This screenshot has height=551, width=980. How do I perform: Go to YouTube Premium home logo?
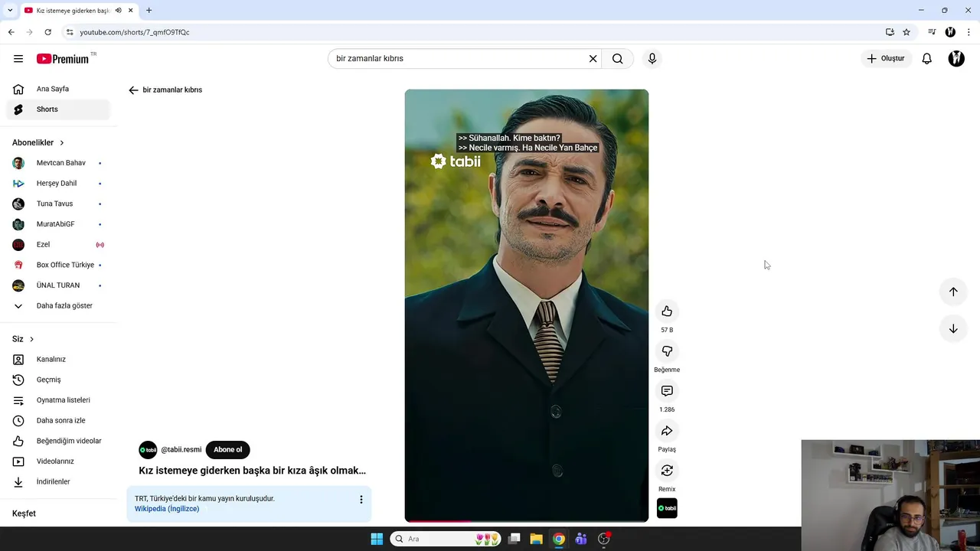pyautogui.click(x=63, y=59)
